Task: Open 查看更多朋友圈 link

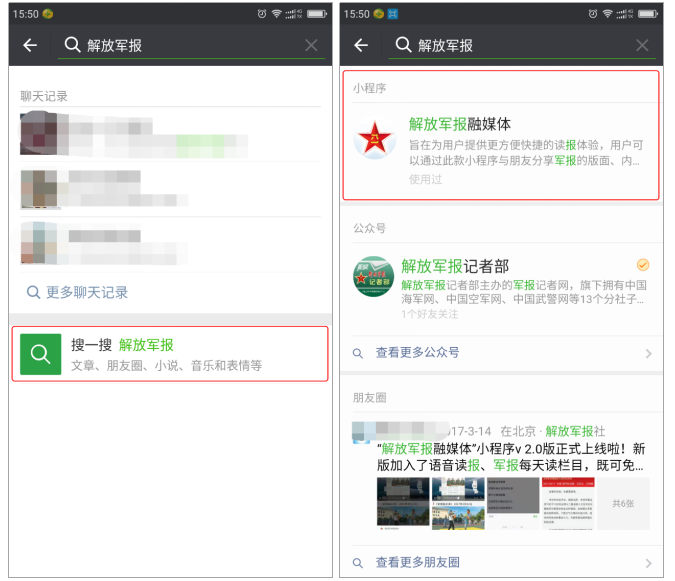Action: tap(417, 562)
